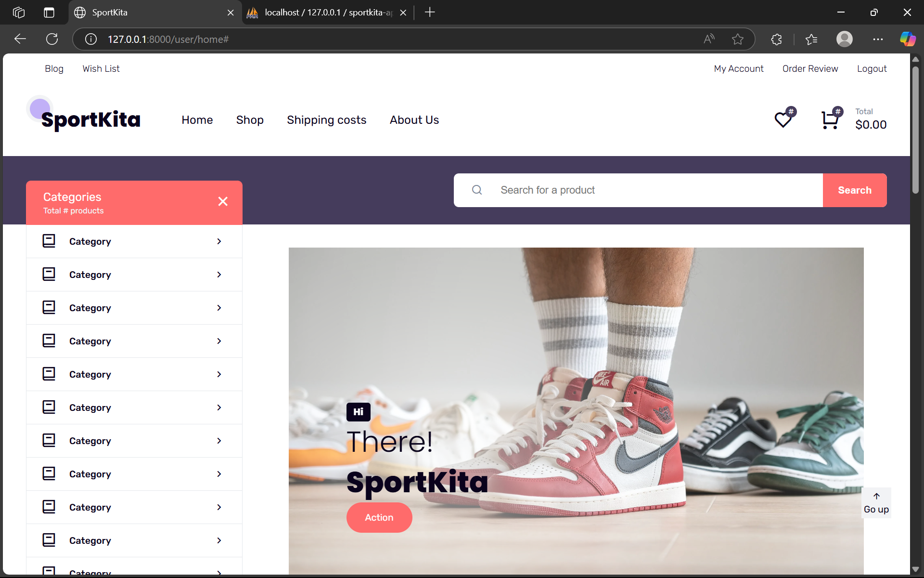Screen dimensions: 924x578
Task: Expand the third Category row arrow
Action: (219, 308)
